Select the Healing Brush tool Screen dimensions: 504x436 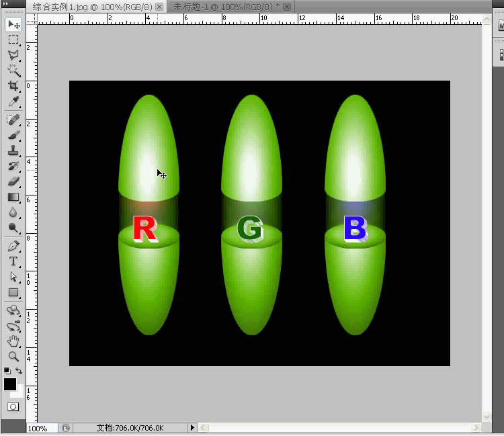pyautogui.click(x=13, y=120)
